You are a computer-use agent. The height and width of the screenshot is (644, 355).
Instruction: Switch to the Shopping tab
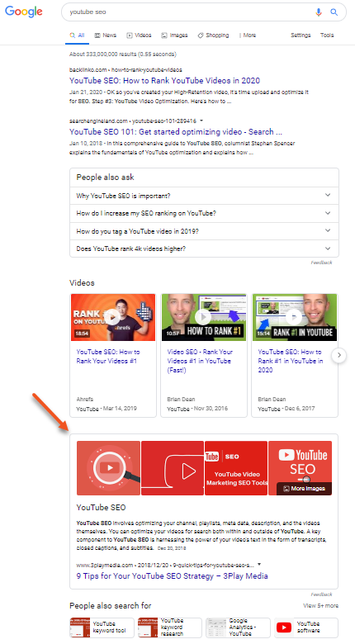coord(213,36)
